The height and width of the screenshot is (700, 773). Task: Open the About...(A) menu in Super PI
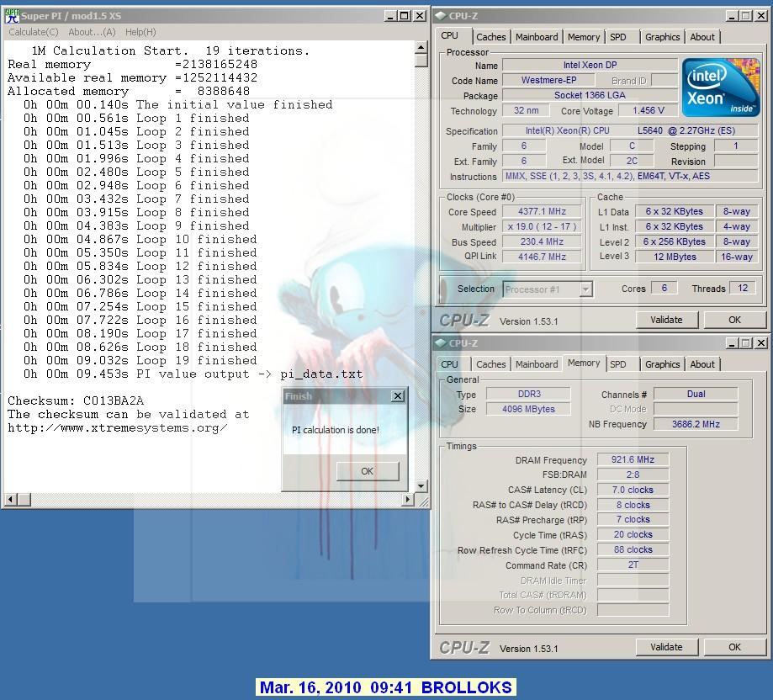(92, 32)
